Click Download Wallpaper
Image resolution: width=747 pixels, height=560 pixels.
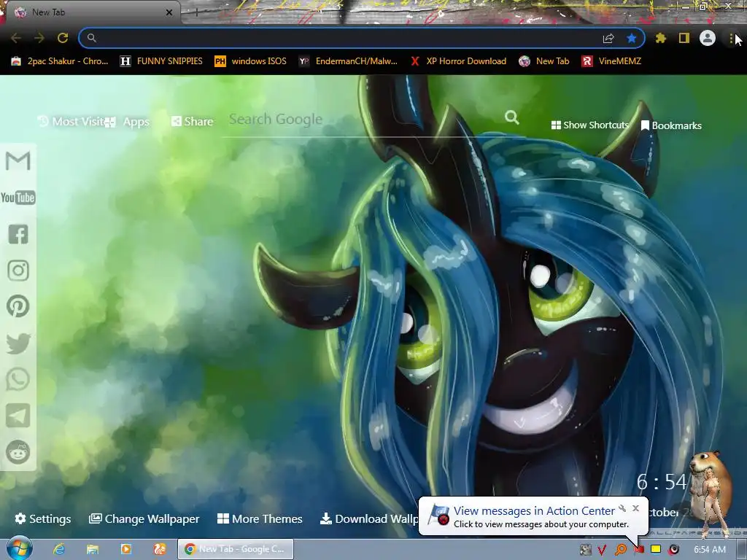[369, 518]
